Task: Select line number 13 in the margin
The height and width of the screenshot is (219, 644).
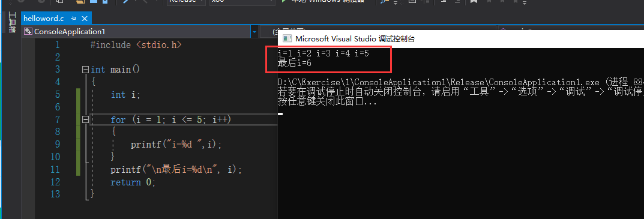Action: pyautogui.click(x=55, y=194)
